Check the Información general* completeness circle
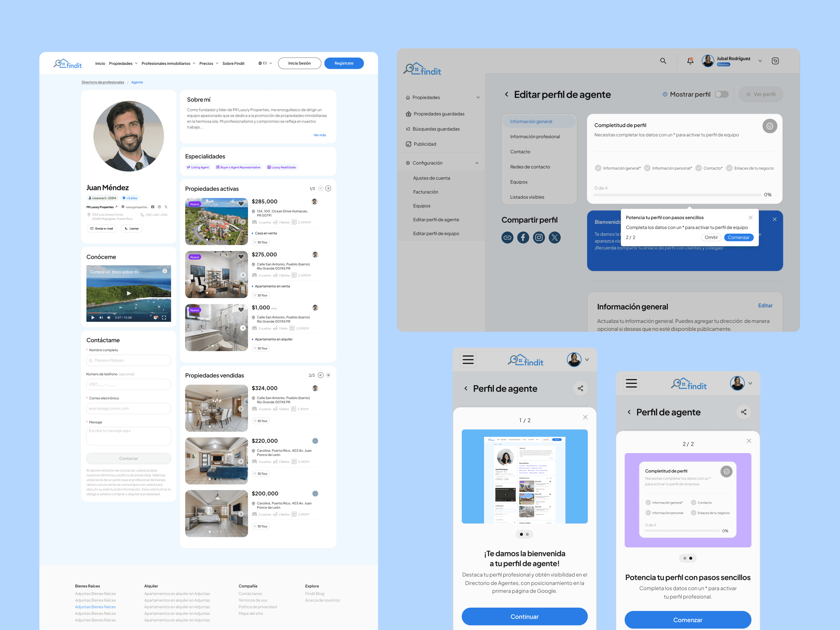The height and width of the screenshot is (630, 840). 598,168
